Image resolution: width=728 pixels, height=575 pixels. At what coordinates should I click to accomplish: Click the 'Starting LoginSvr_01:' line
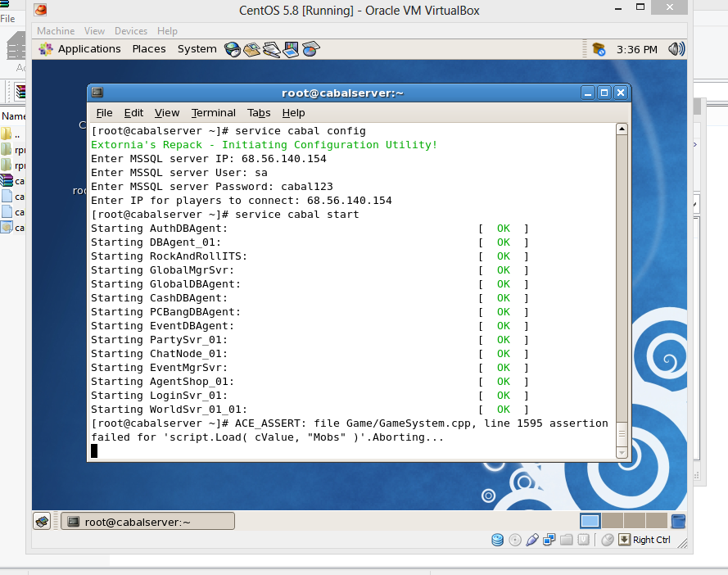click(x=159, y=396)
